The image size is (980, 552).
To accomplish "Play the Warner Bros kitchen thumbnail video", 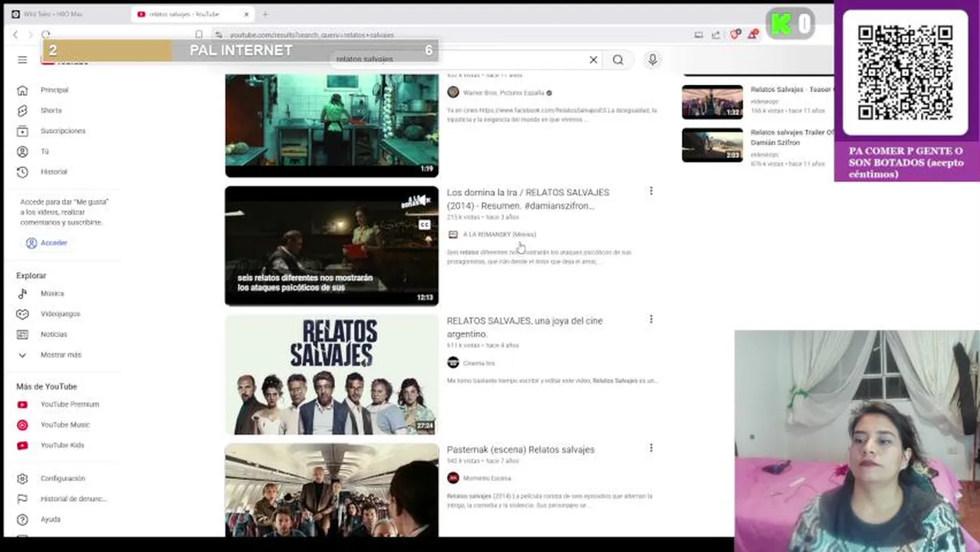I will click(331, 125).
